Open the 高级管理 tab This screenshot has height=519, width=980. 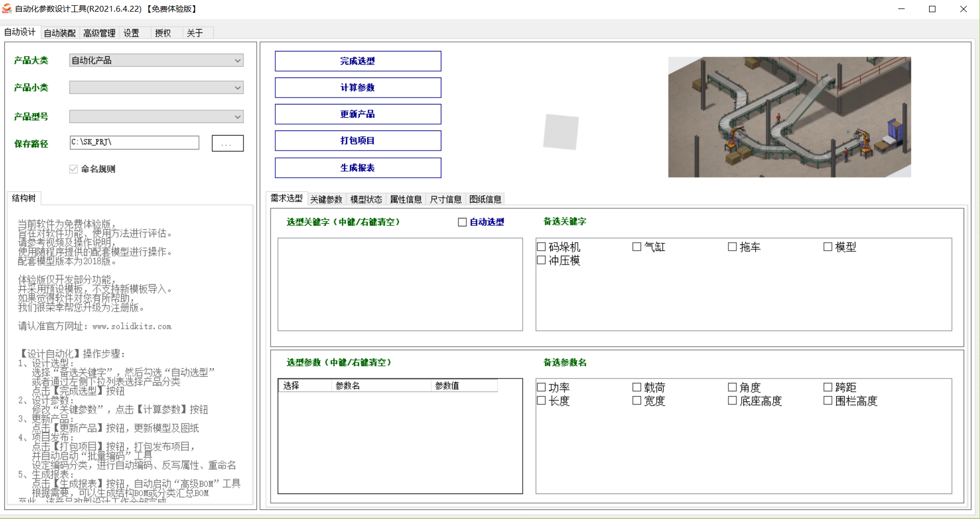pyautogui.click(x=99, y=33)
